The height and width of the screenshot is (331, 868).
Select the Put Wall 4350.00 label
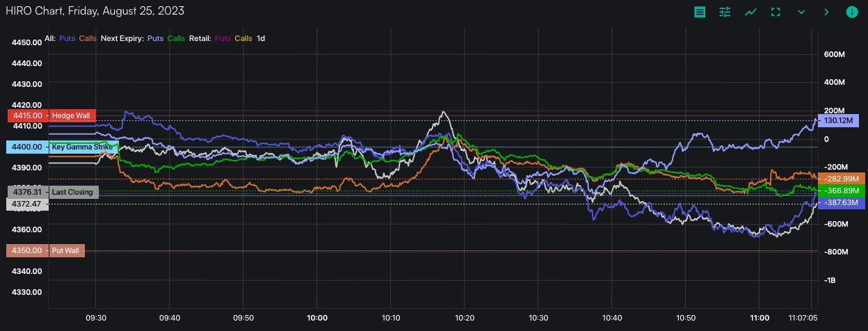point(46,250)
